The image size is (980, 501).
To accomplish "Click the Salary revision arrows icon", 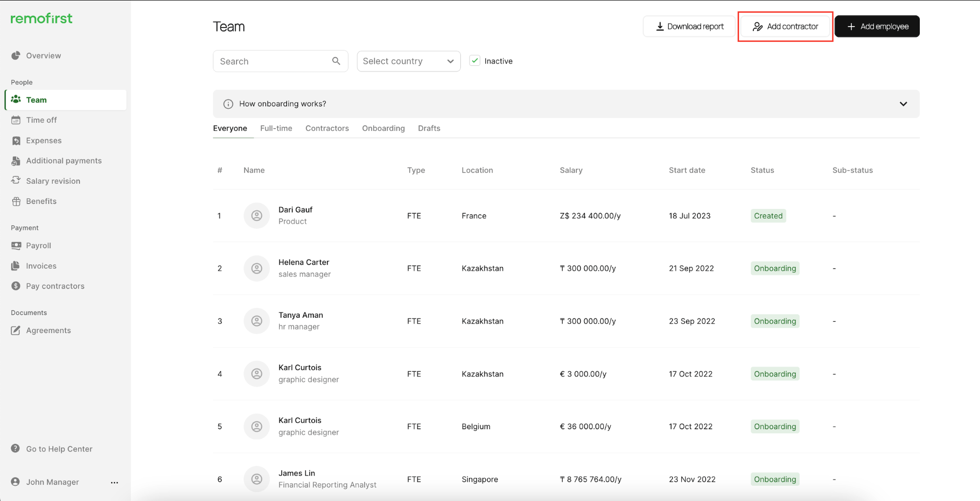I will [x=16, y=180].
